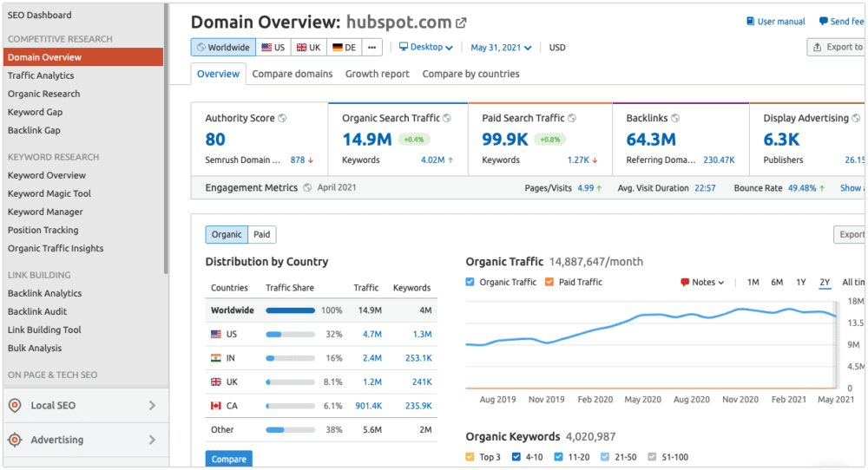The height and width of the screenshot is (470, 868).
Task: Click Organic Search Traffic info globe icon
Action: point(447,118)
